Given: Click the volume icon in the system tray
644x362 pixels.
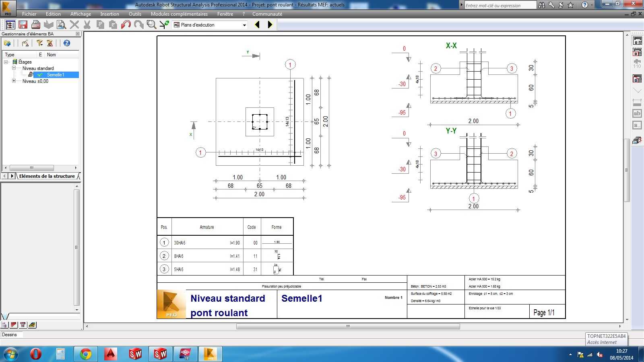Looking at the screenshot, I should tap(600, 354).
